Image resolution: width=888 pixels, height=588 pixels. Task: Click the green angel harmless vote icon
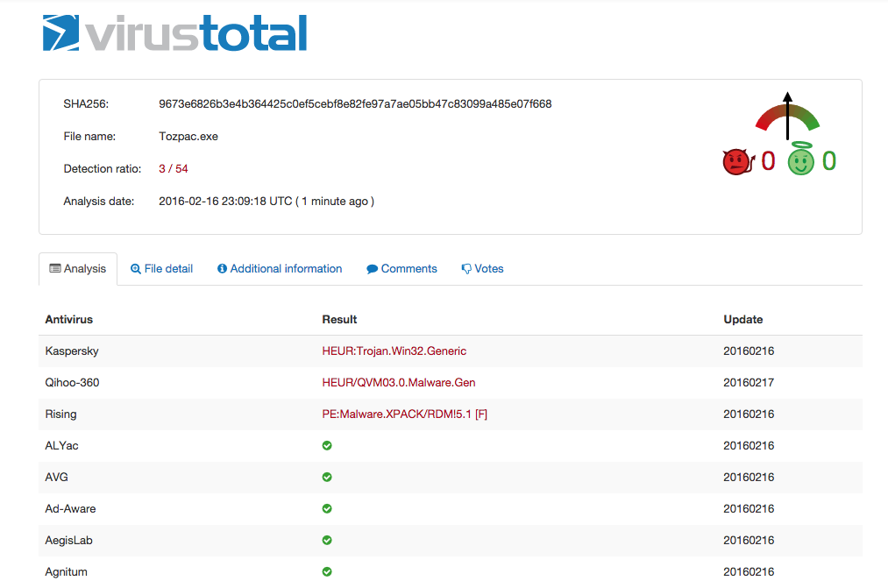[801, 159]
